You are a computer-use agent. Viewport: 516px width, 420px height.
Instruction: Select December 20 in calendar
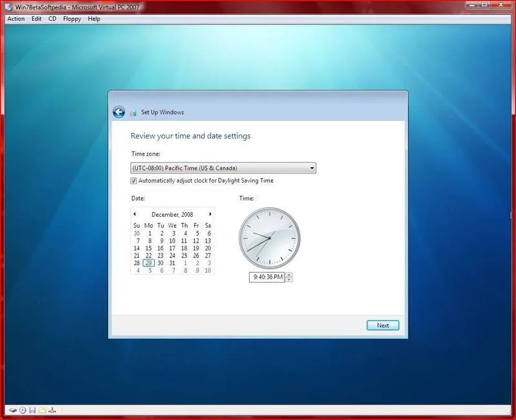click(x=208, y=248)
